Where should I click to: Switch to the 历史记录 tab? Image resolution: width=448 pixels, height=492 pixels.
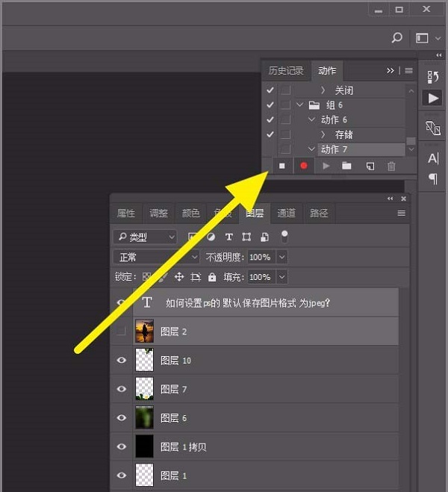286,71
